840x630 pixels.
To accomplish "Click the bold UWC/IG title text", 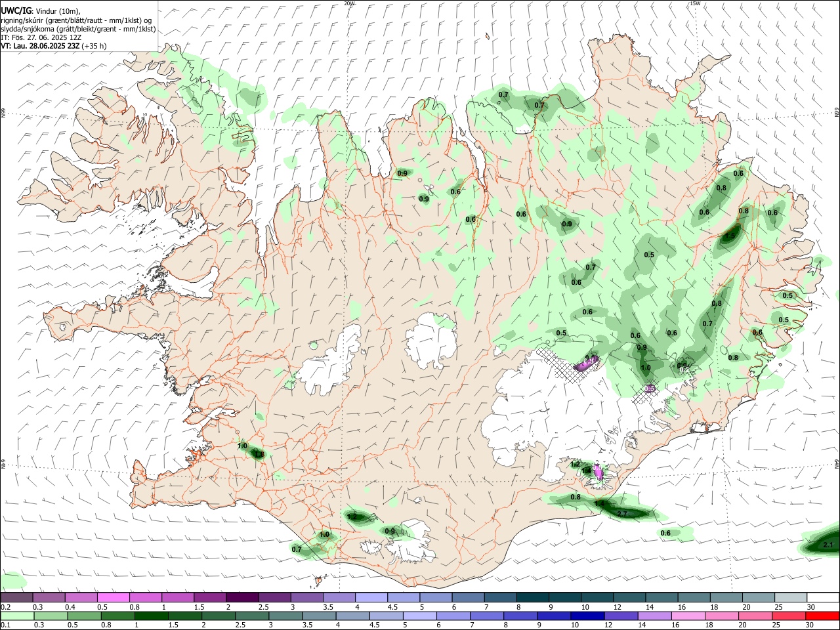I will (x=15, y=11).
